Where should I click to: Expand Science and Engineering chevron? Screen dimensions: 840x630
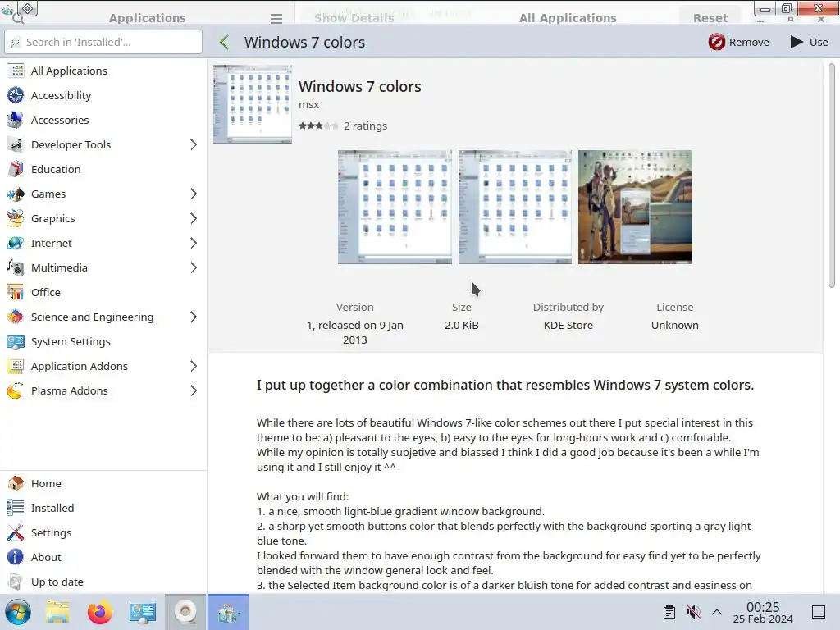(194, 317)
